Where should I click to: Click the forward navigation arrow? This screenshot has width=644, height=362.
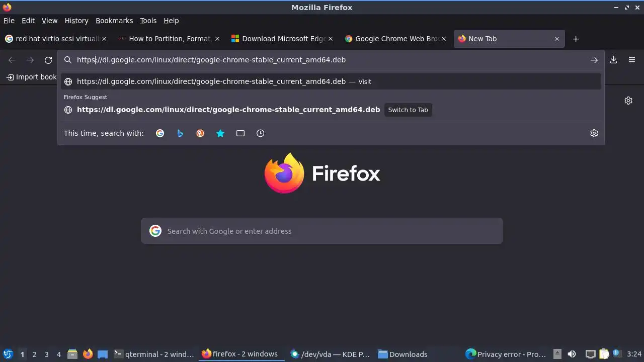tap(30, 60)
